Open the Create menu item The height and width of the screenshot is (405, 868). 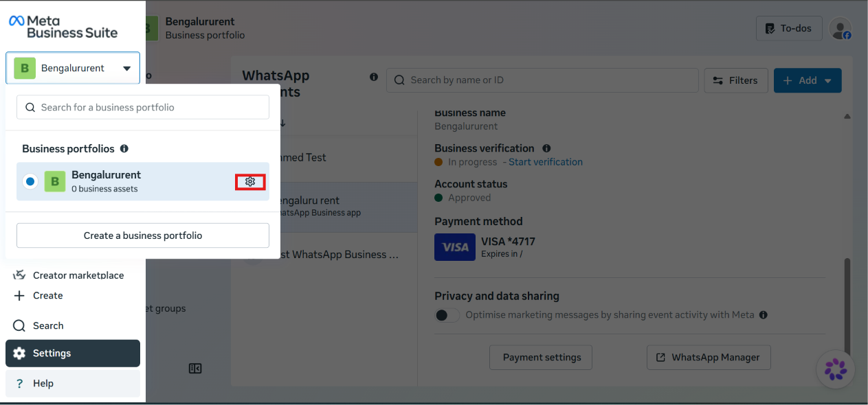pos(73,296)
